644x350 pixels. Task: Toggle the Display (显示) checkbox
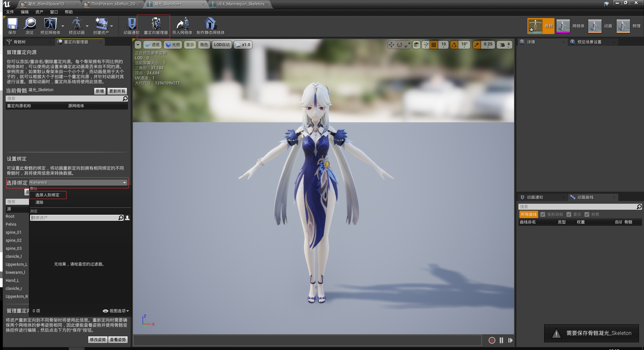click(x=569, y=214)
